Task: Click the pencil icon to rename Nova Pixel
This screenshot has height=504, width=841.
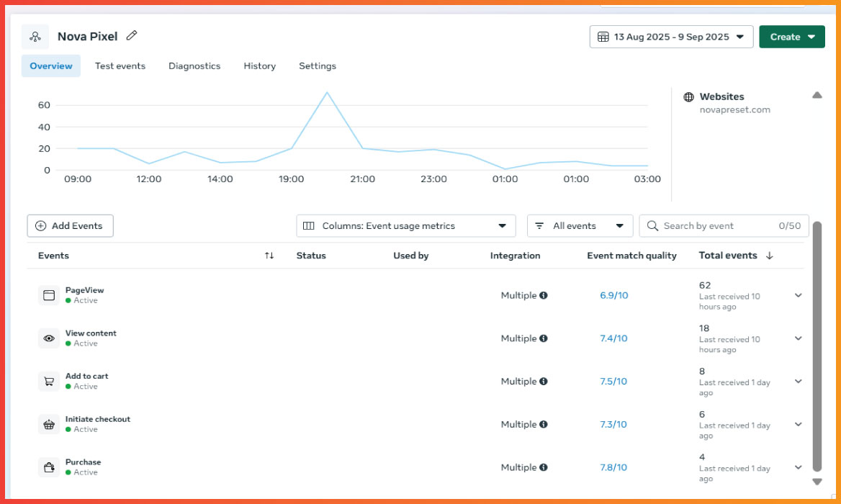Action: click(x=132, y=35)
